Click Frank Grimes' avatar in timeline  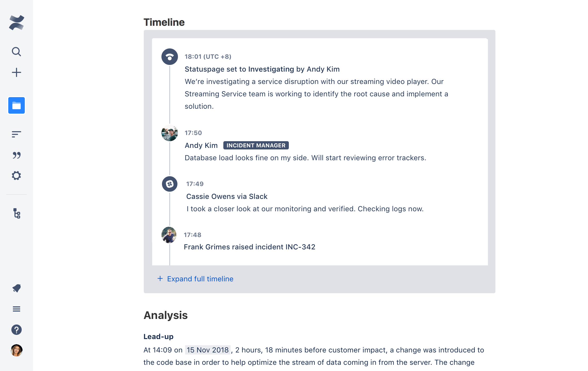[169, 235]
